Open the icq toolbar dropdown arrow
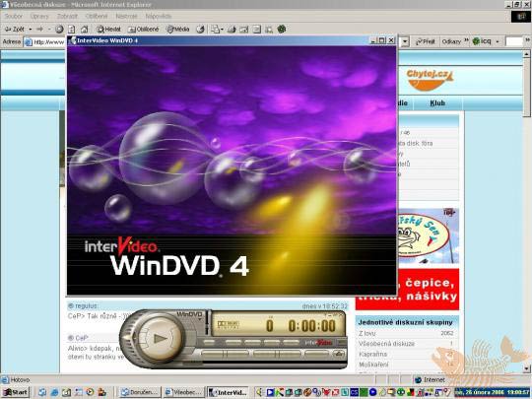This screenshot has width=532, height=399. click(498, 41)
